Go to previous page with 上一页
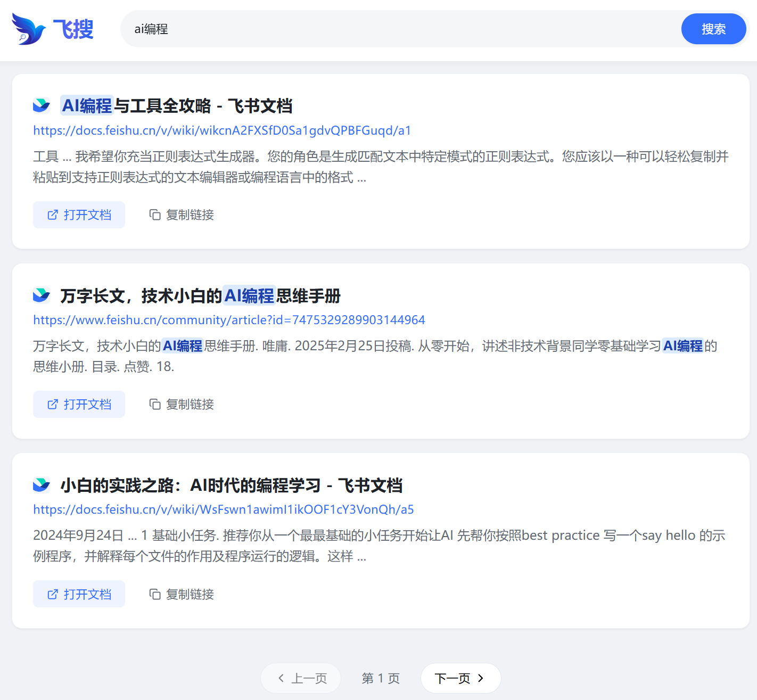Screen dimensions: 757x700 coord(301,678)
